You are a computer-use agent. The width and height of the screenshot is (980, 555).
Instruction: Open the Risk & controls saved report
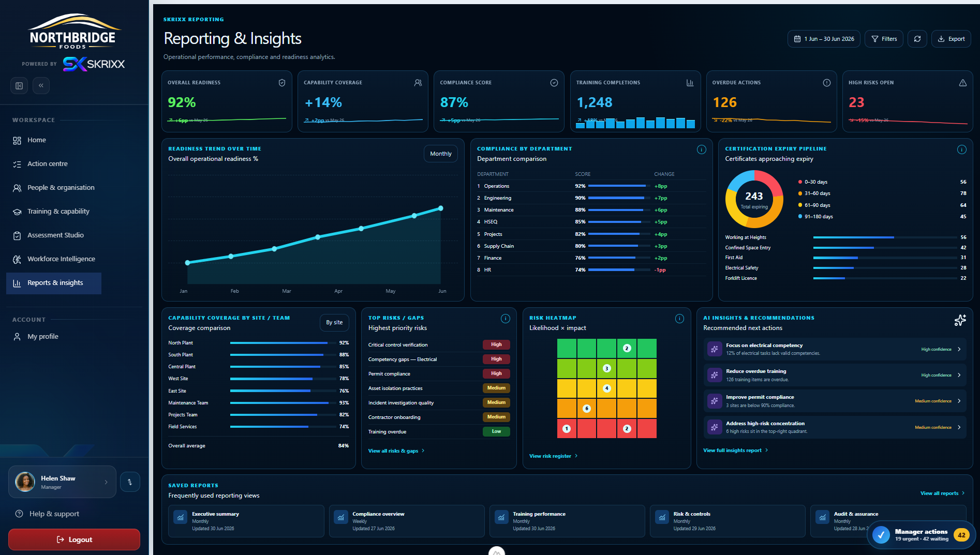(x=727, y=521)
